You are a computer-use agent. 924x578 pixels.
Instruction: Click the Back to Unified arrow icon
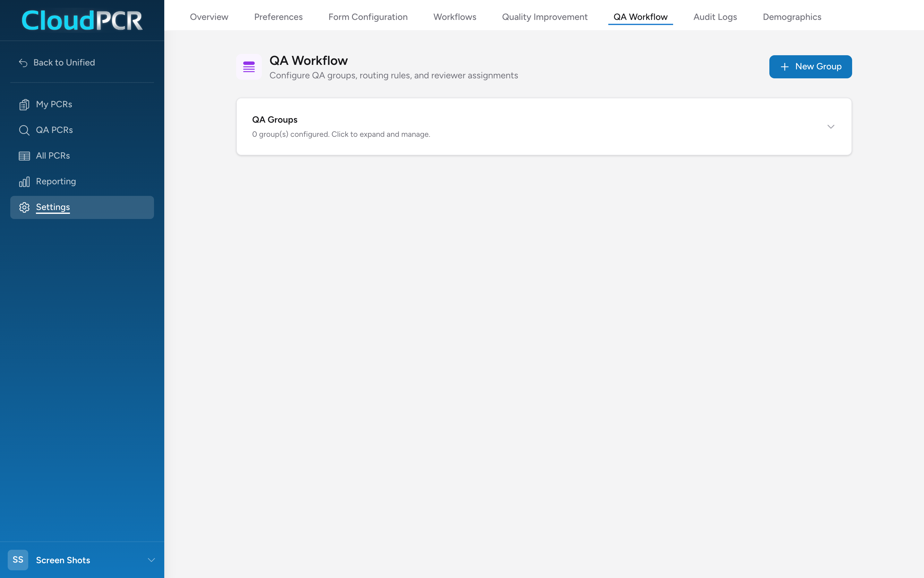coord(23,63)
